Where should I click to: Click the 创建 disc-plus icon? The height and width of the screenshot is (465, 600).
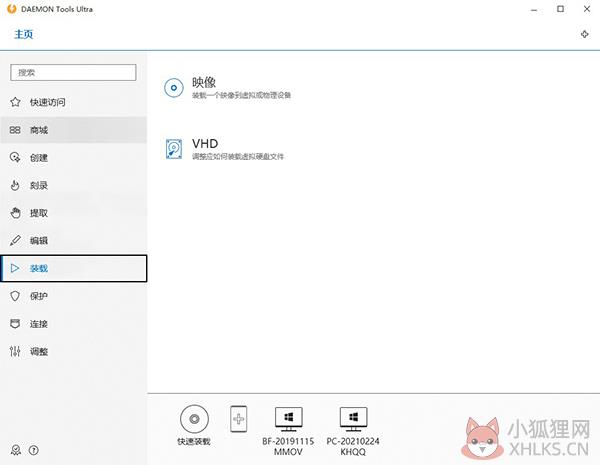(15, 158)
